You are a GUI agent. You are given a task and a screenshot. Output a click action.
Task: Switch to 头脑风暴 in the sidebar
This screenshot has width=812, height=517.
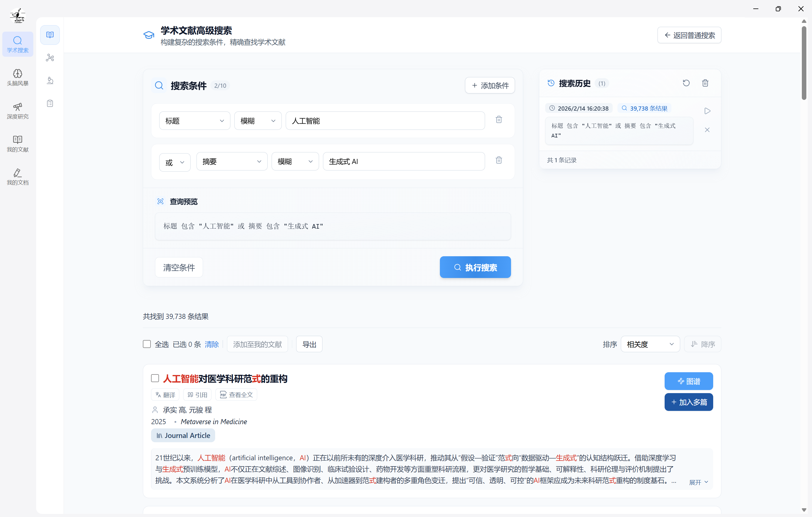tap(18, 78)
